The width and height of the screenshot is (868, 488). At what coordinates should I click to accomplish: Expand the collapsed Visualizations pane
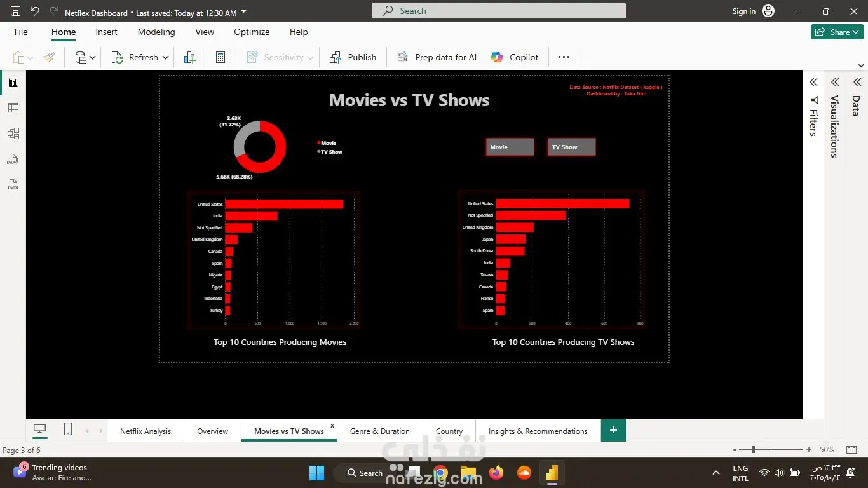[x=834, y=81]
